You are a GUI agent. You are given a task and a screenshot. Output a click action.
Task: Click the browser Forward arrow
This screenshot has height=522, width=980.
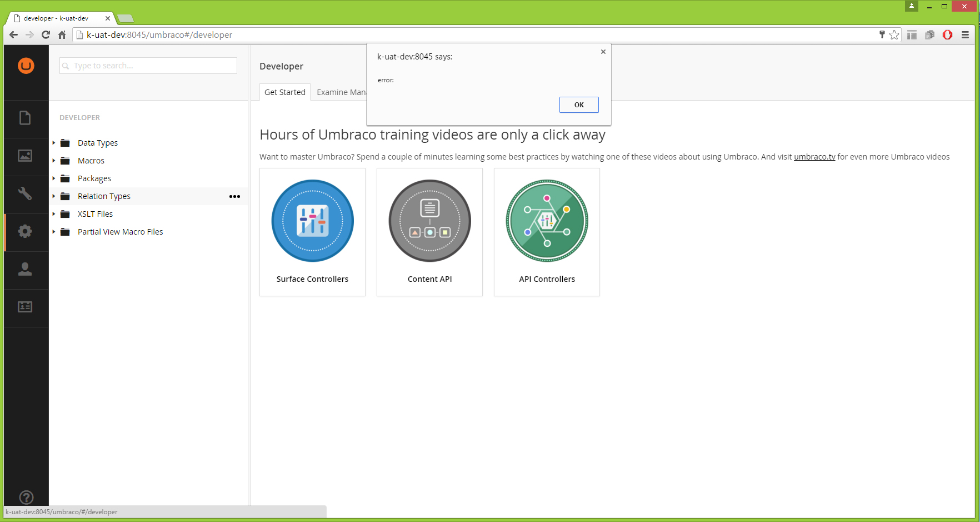[x=30, y=34]
